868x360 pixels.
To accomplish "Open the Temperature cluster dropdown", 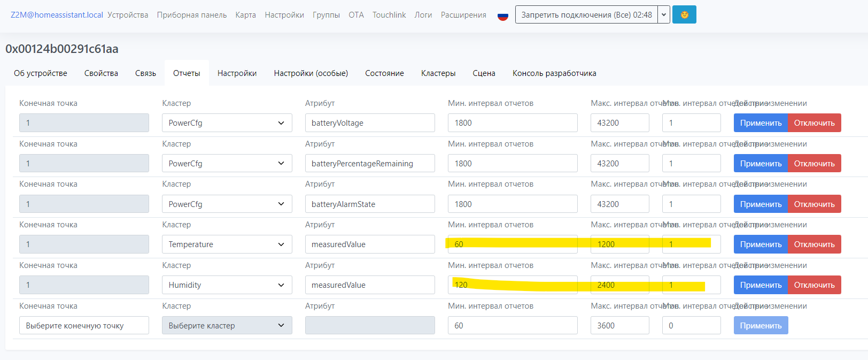I will [227, 244].
